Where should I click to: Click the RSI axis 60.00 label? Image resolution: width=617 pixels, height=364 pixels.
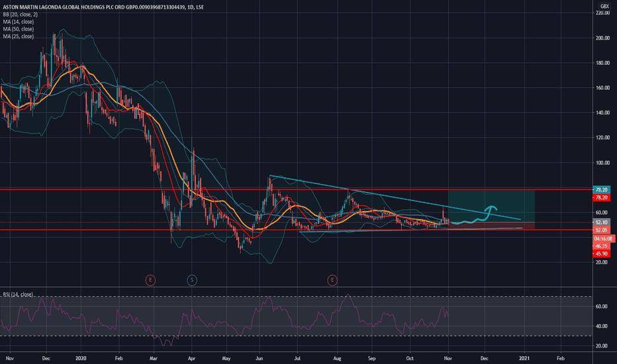(x=602, y=306)
